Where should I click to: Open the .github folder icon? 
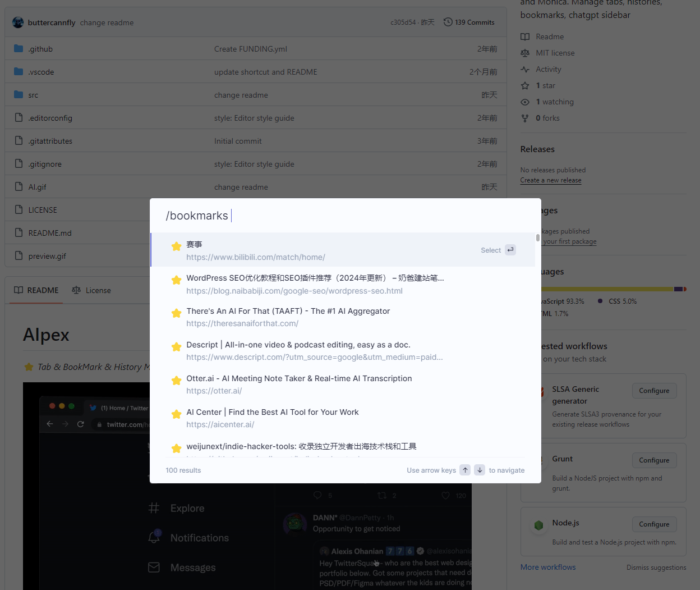19,49
